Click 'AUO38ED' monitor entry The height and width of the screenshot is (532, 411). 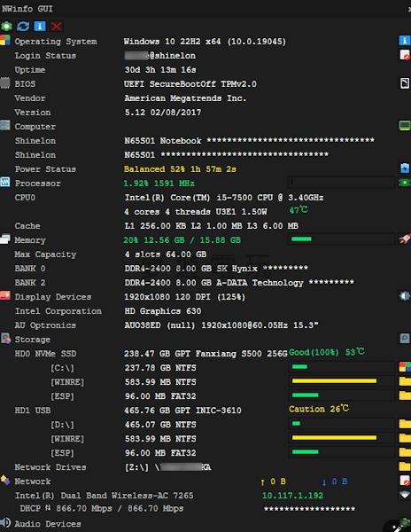pos(143,325)
